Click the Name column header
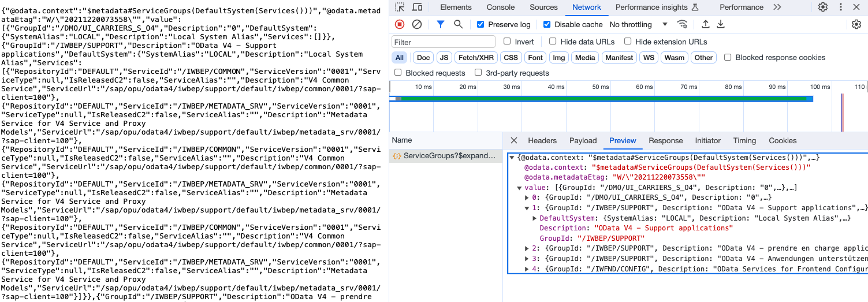Image resolution: width=868 pixels, height=302 pixels. [446, 140]
